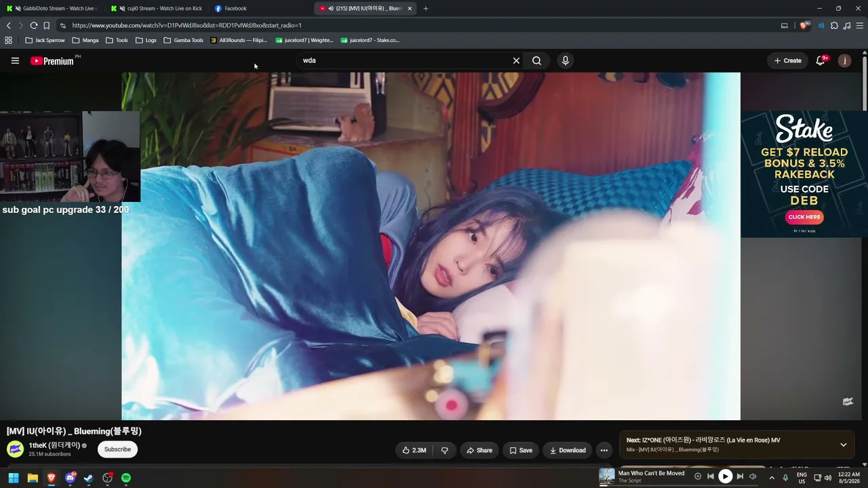The height and width of the screenshot is (488, 868).
Task: Switch to the cuji0 Stream Kick tab
Action: coord(156,8)
